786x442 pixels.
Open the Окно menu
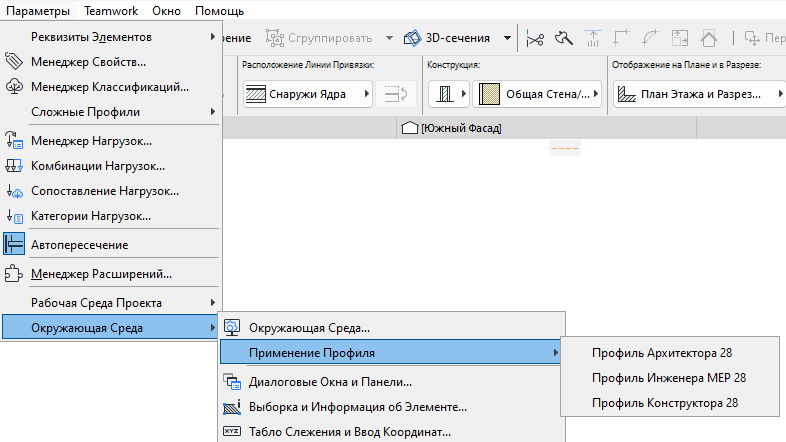coord(166,11)
